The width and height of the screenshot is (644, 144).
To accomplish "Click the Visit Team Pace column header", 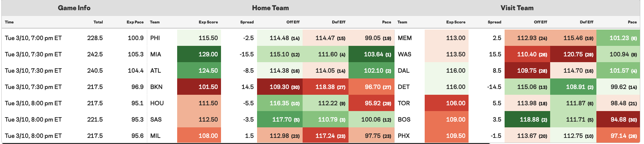I will click(x=632, y=22).
